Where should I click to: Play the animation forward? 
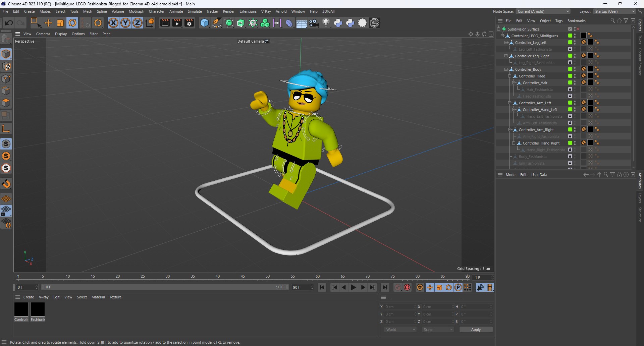353,287
